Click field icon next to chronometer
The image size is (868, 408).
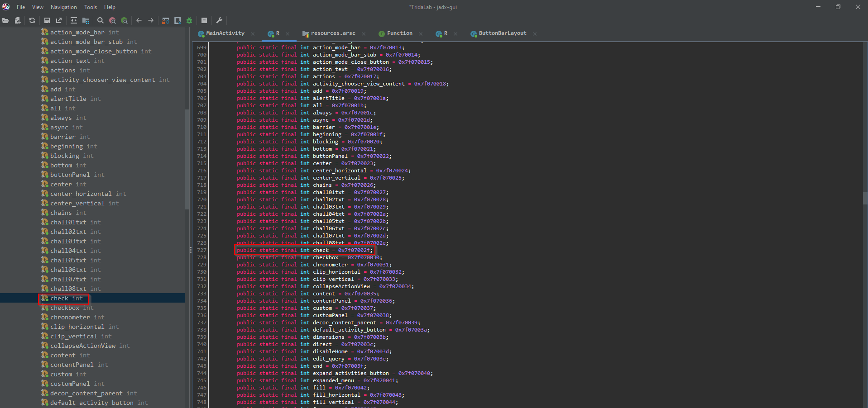pos(45,317)
